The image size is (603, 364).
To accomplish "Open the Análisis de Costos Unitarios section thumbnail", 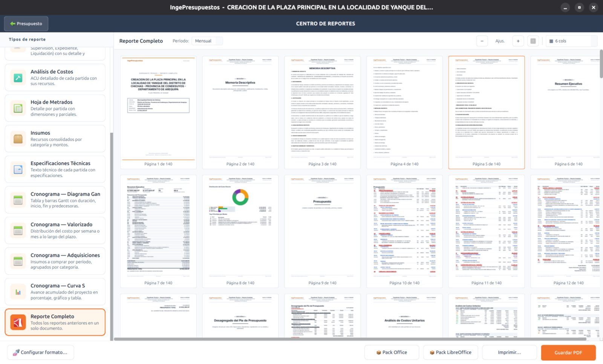I will [404, 316].
